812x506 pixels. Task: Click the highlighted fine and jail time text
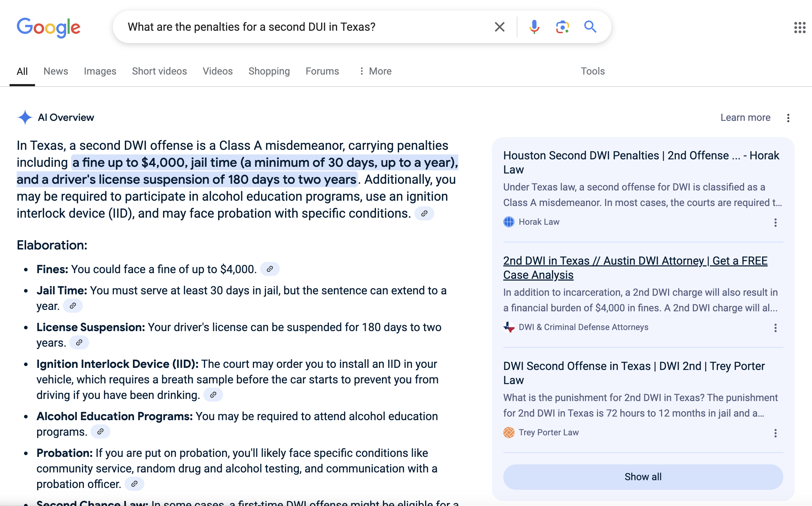[x=237, y=171]
